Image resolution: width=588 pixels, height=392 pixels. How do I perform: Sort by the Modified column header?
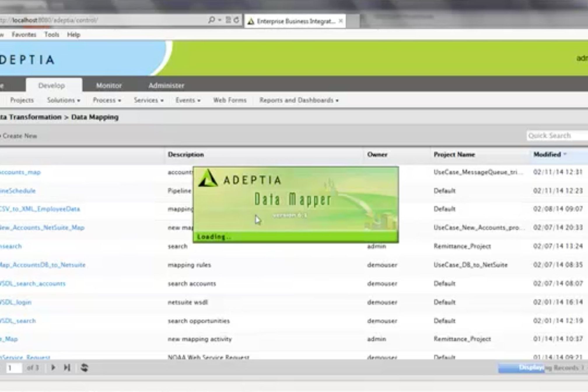click(x=547, y=155)
